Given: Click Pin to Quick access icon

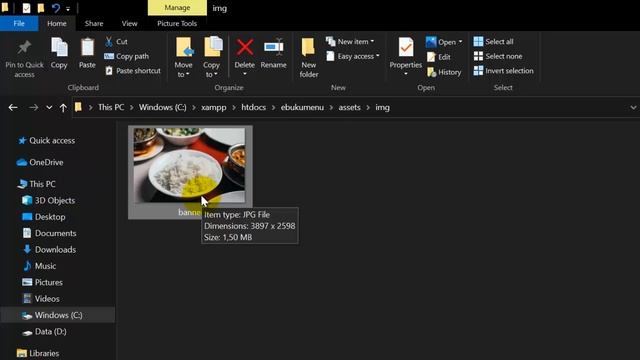Looking at the screenshot, I should (24, 48).
